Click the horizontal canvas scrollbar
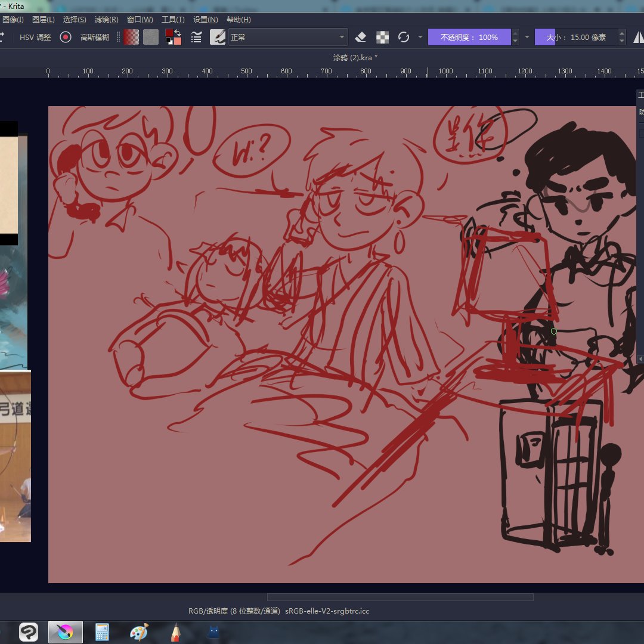Viewport: 644px width, 644px height. click(400, 597)
